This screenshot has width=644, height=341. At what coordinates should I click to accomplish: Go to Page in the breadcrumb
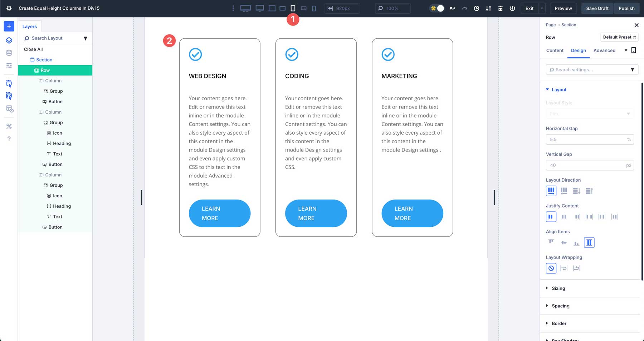pos(551,25)
